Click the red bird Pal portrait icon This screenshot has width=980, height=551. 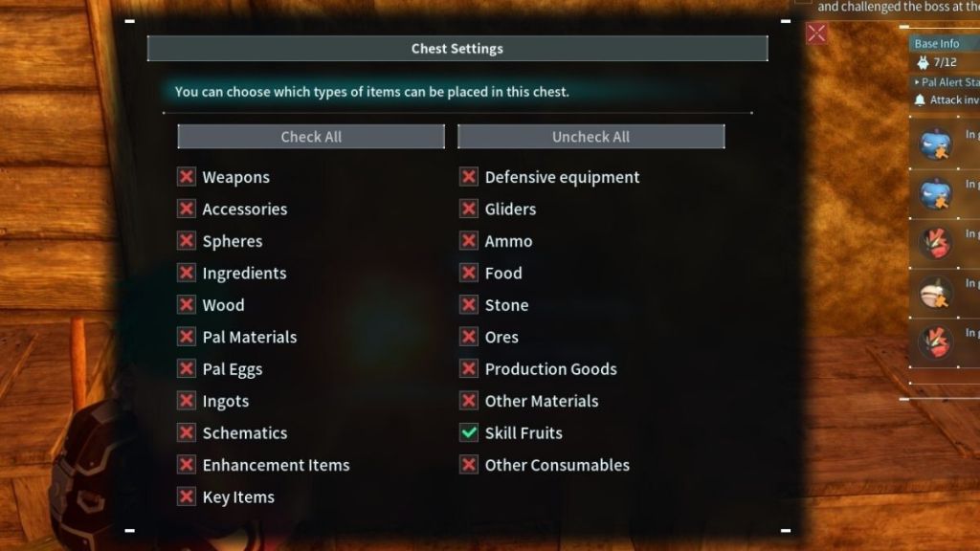click(935, 241)
